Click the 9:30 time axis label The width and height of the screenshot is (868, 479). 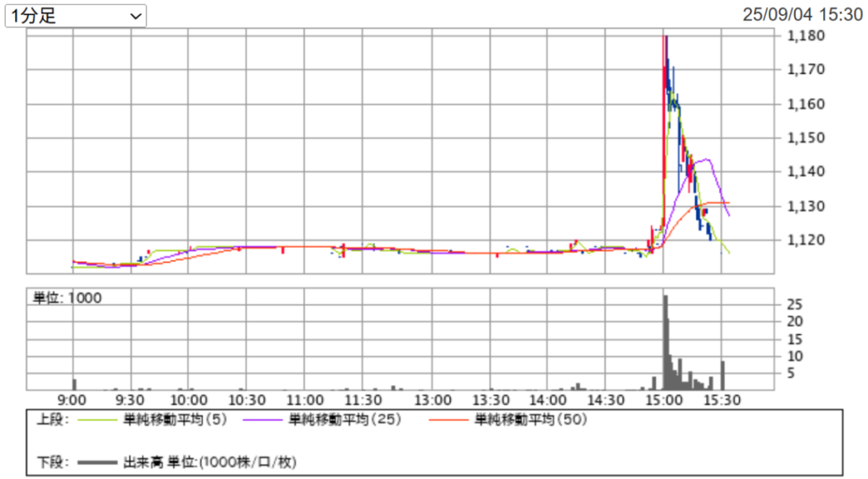tap(130, 400)
